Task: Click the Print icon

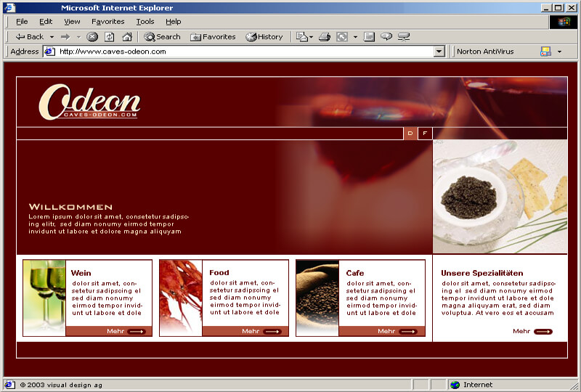Action: (x=325, y=37)
